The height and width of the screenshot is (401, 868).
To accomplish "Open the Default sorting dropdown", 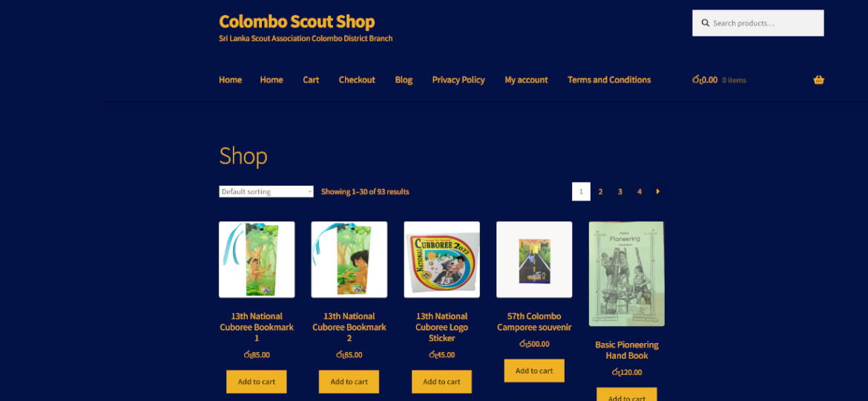I will point(266,192).
